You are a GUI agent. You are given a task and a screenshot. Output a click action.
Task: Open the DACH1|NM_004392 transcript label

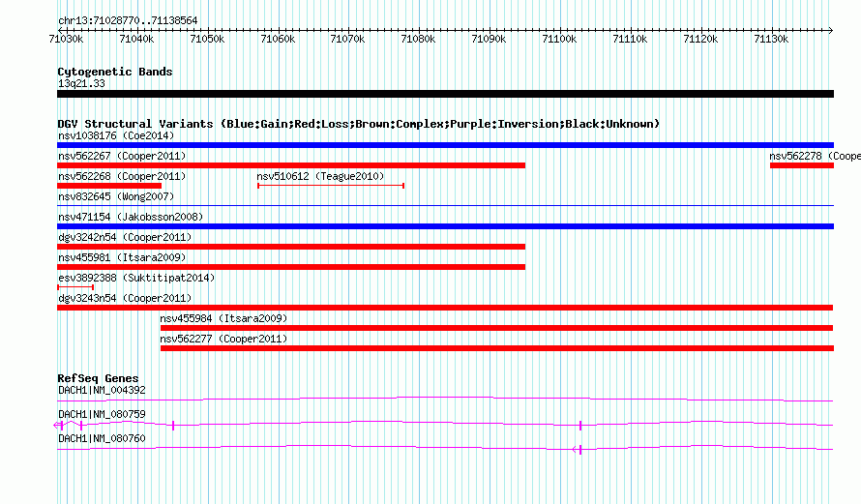[x=102, y=391]
